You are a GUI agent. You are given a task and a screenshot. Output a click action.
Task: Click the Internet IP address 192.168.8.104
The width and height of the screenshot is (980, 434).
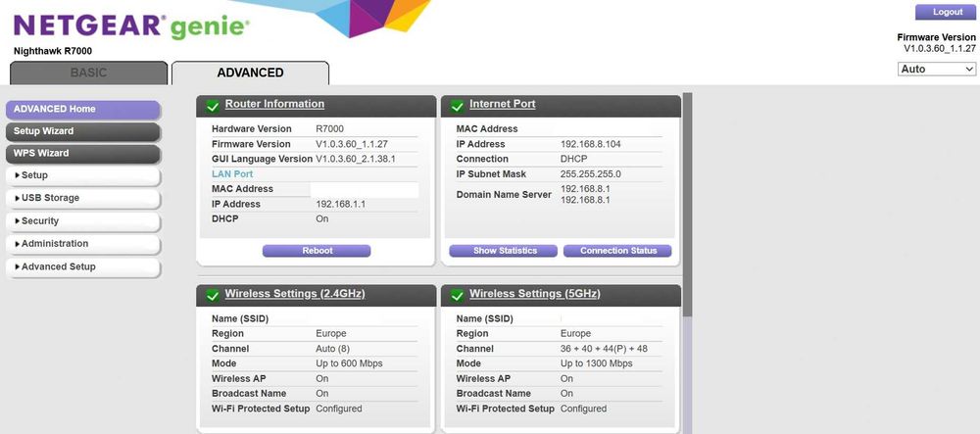(x=591, y=144)
